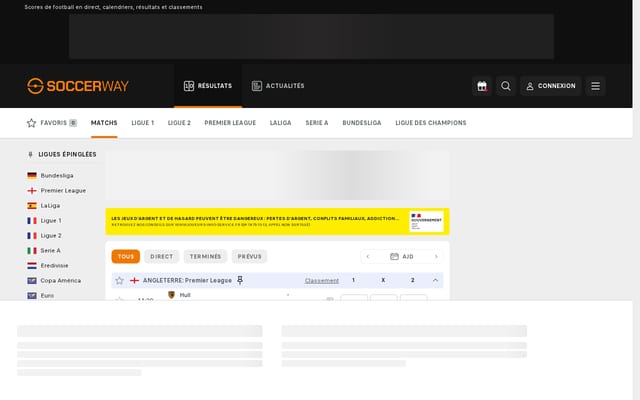Go to previous day arrow
640x400 pixels.
(368, 257)
